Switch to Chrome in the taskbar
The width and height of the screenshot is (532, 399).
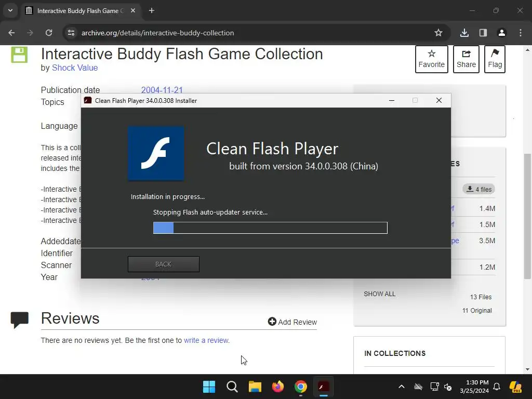pos(301,387)
